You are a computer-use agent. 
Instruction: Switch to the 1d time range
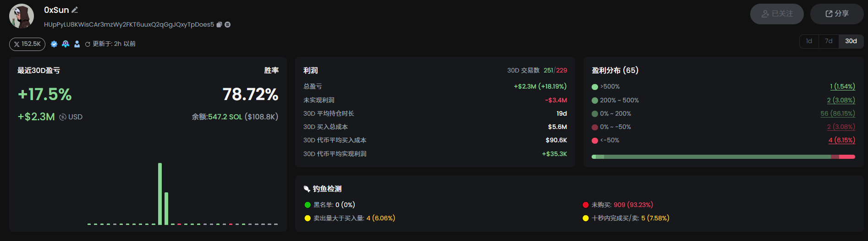pos(809,41)
